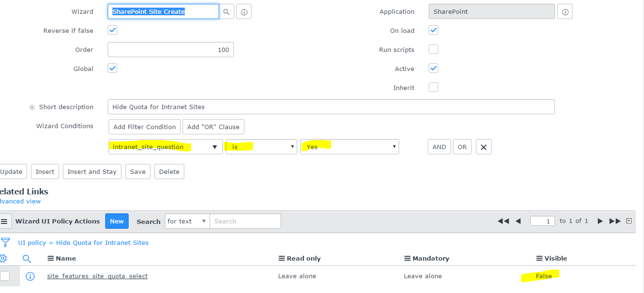This screenshot has width=644, height=293.
Task: Click the Short description field
Action: click(x=331, y=107)
